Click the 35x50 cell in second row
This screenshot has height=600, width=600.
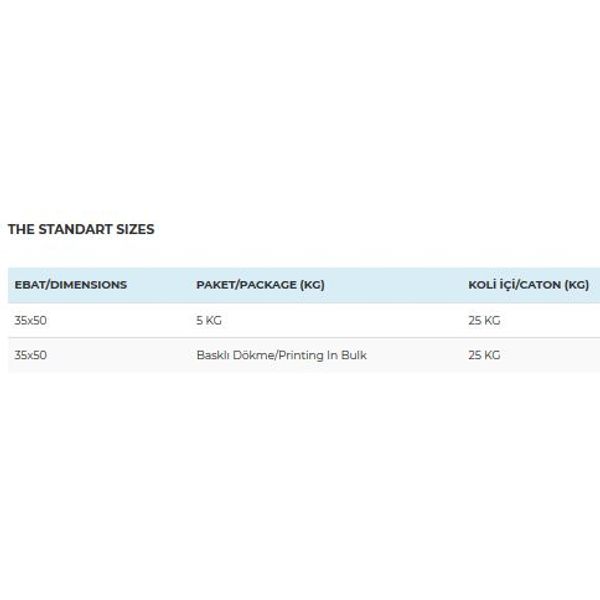coord(31,355)
